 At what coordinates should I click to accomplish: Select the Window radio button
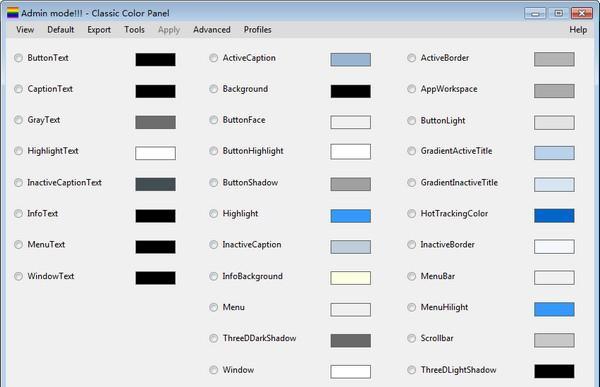point(214,370)
